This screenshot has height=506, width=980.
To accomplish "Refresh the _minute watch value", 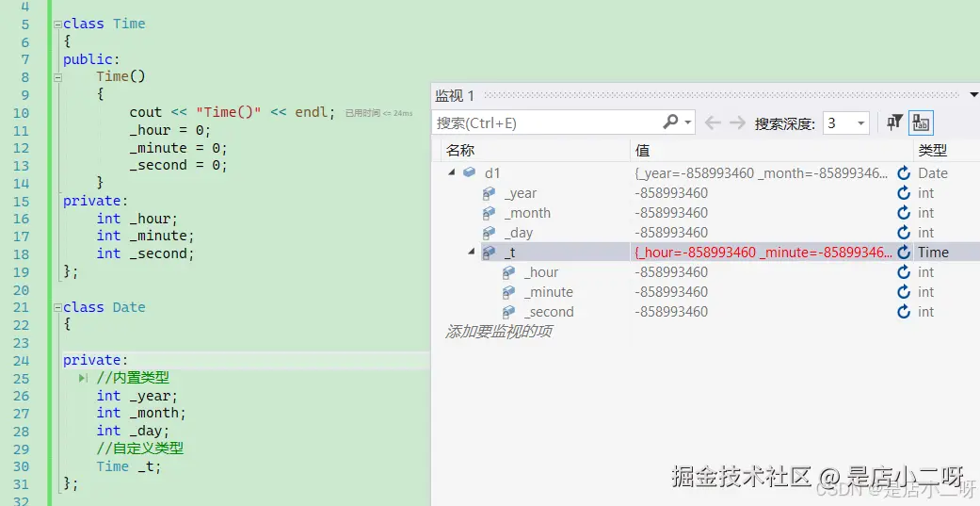I will [904, 292].
